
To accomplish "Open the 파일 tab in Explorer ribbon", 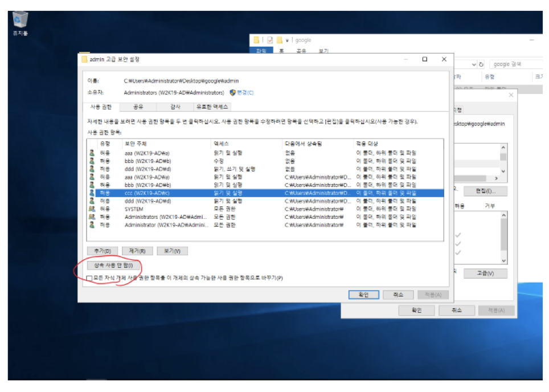I will point(261,51).
